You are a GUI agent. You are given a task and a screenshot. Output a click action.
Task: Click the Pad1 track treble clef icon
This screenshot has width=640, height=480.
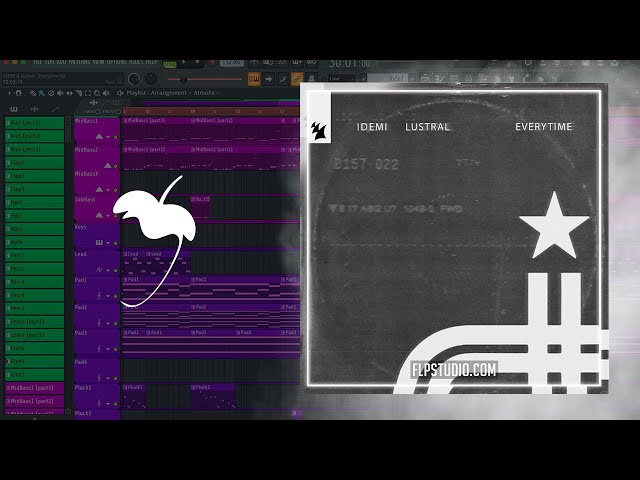(x=99, y=296)
